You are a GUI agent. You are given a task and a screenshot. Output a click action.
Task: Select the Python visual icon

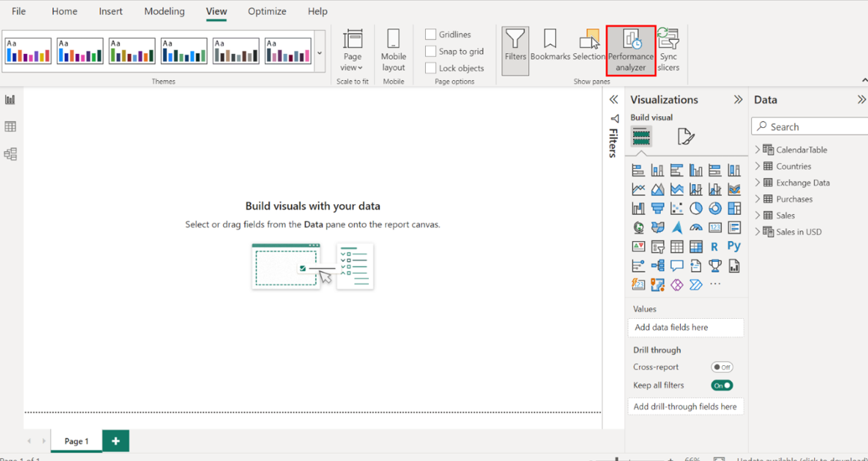tap(734, 246)
